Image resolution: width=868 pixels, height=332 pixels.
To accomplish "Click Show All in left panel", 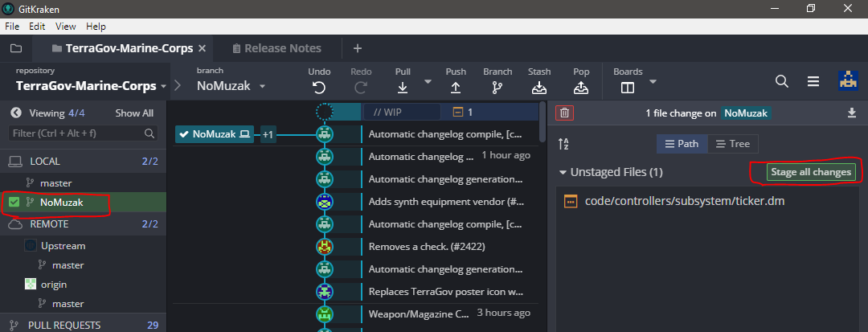I will tap(134, 113).
